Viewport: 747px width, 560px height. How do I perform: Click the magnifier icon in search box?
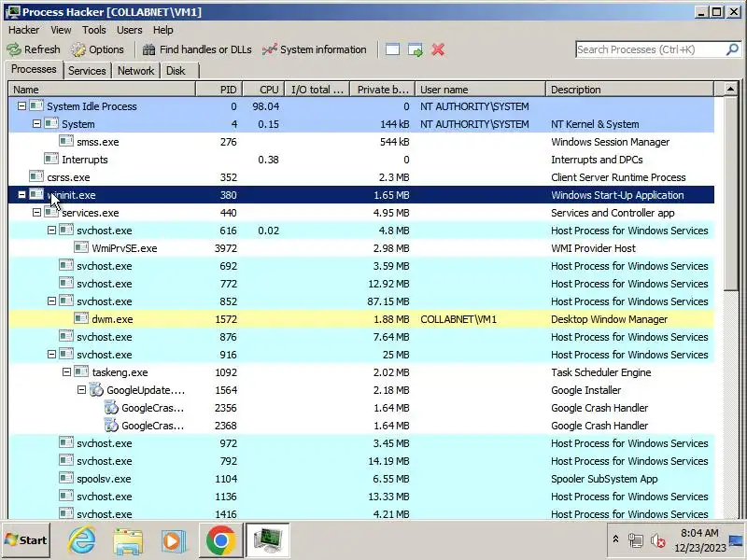[x=732, y=49]
